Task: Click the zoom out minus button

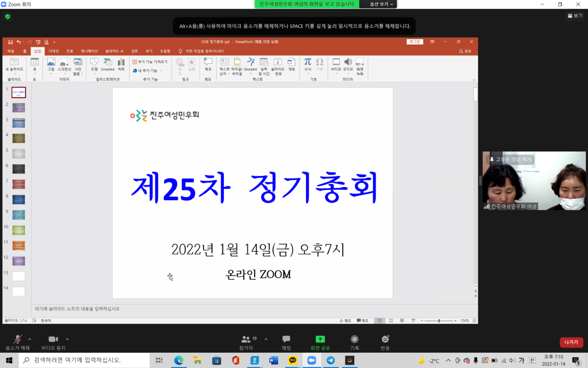Action: pos(422,320)
